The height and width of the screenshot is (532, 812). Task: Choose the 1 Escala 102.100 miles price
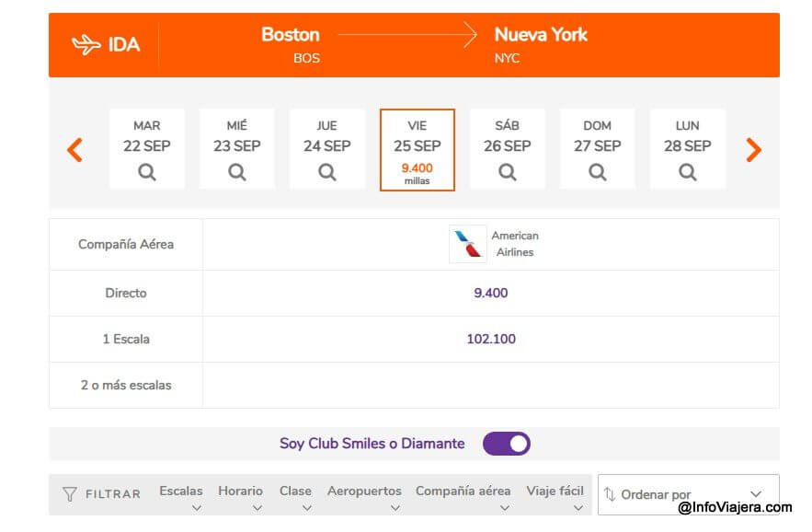[491, 339]
